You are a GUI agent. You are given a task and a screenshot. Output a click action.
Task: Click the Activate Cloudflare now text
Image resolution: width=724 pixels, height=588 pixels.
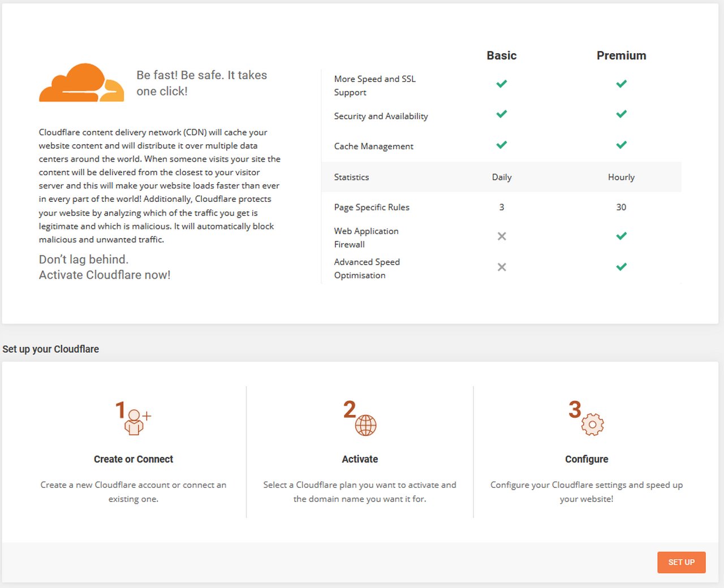click(105, 275)
